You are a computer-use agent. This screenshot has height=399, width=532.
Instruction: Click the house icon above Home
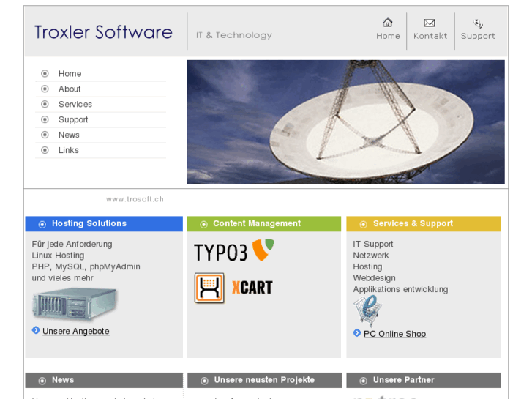(387, 23)
